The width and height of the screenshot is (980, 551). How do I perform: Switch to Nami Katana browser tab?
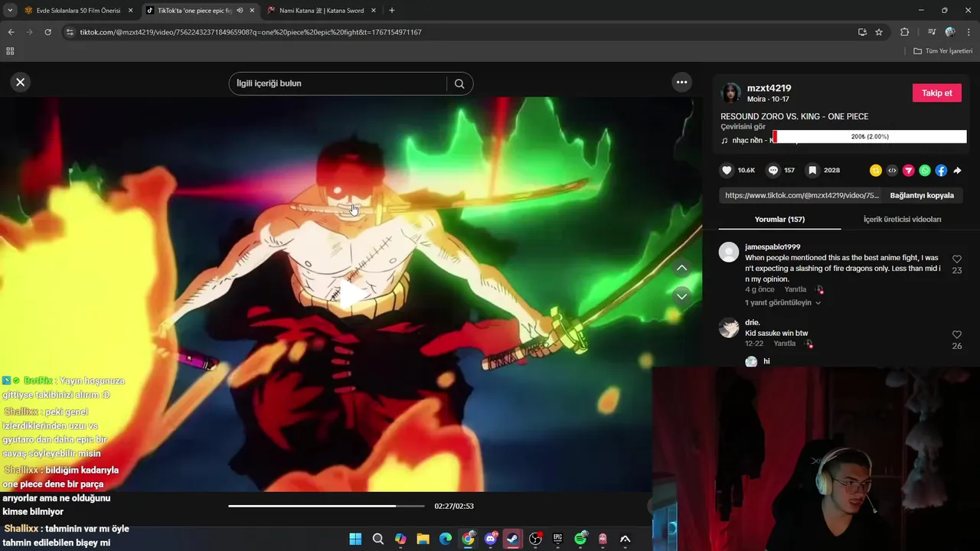point(322,11)
